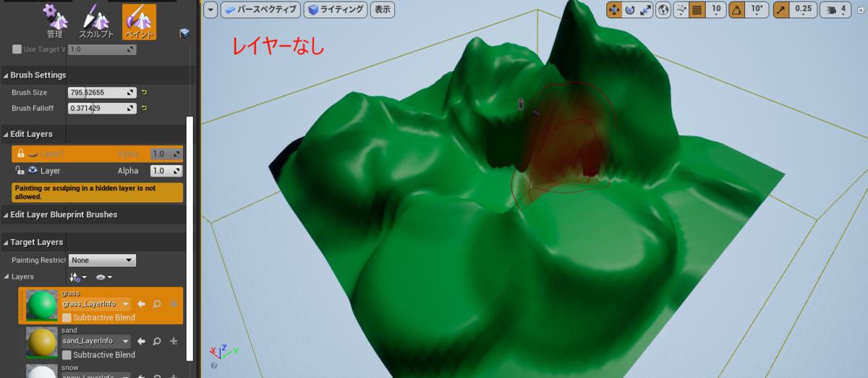Viewport: 868px width, 378px height.
Task: Open the パースペクティブ (Perspective) view menu
Action: (261, 9)
